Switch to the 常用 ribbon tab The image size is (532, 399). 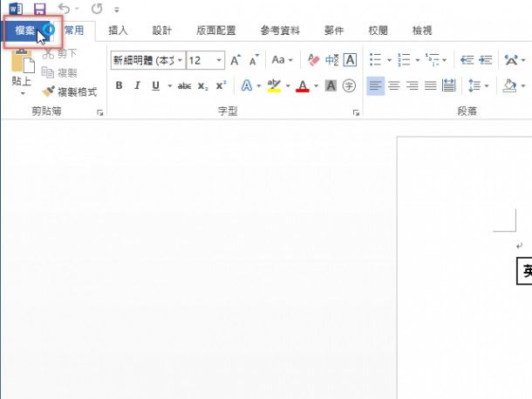[74, 30]
